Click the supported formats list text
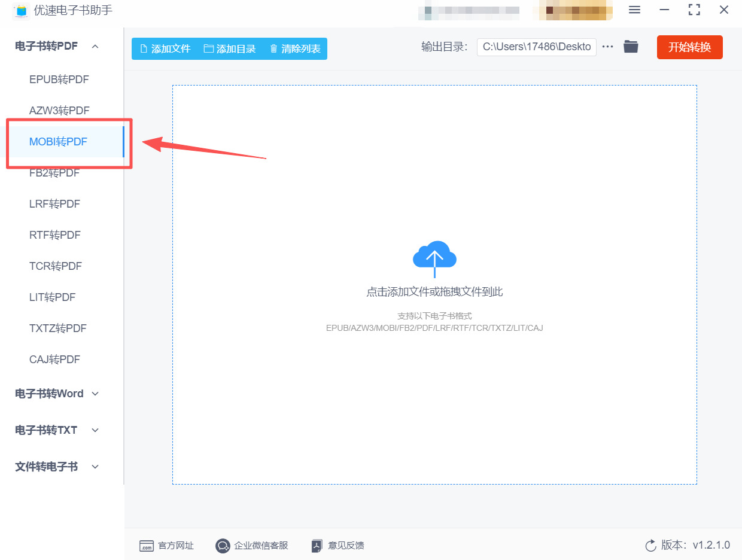Screen dimensions: 742x560 click(x=434, y=328)
